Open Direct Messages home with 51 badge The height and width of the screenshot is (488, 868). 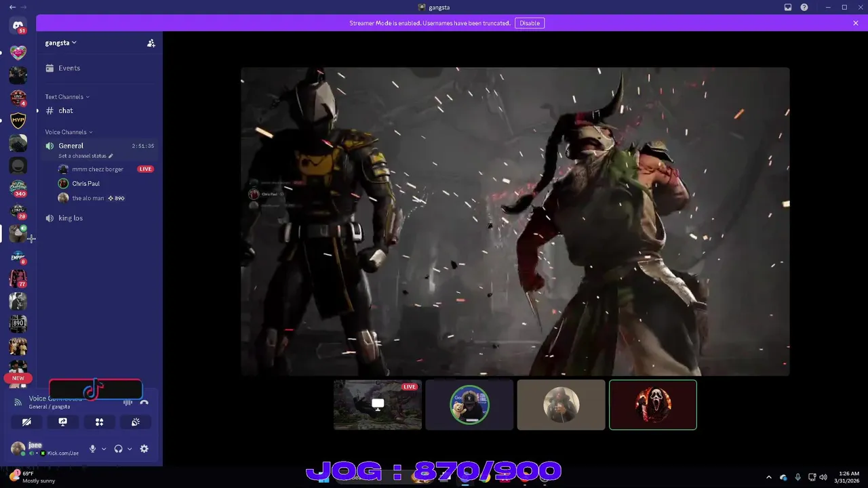tap(18, 26)
